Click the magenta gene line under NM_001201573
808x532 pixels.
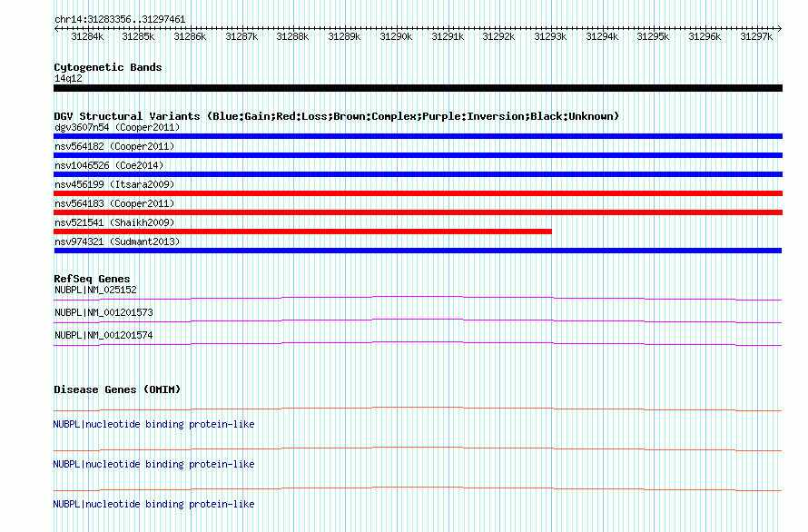(x=418, y=320)
